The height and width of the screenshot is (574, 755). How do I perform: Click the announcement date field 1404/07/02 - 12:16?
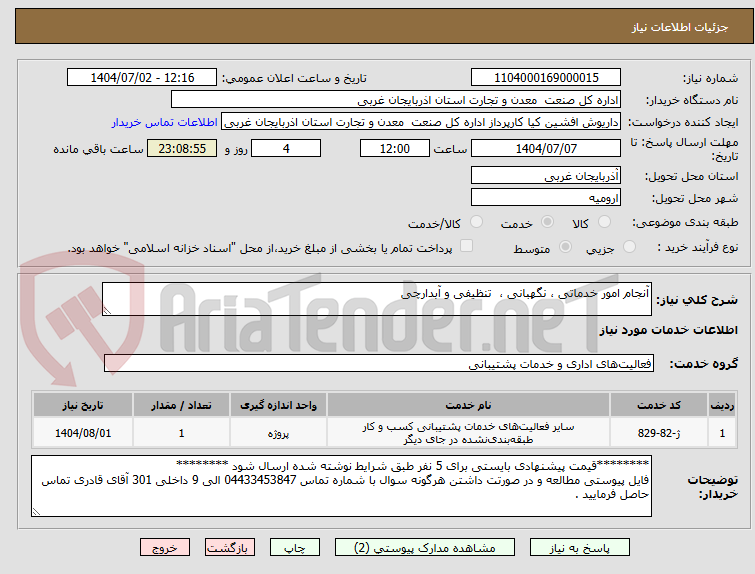pyautogui.click(x=142, y=78)
